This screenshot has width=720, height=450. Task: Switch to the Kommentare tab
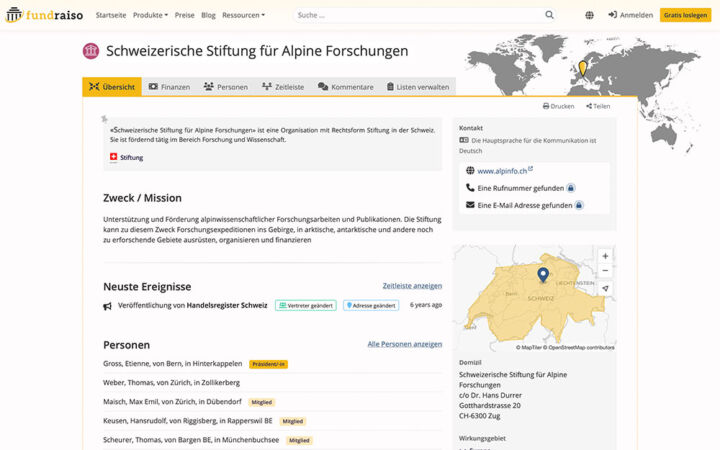click(x=346, y=87)
